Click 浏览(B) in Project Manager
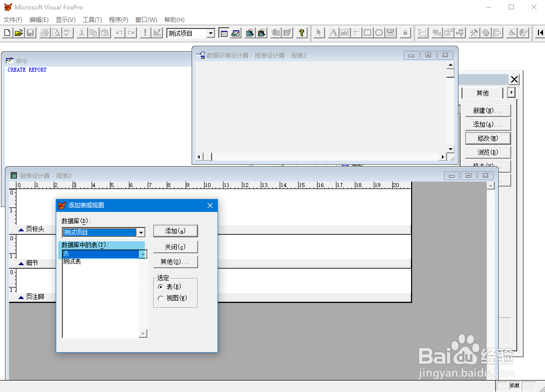 click(488, 152)
